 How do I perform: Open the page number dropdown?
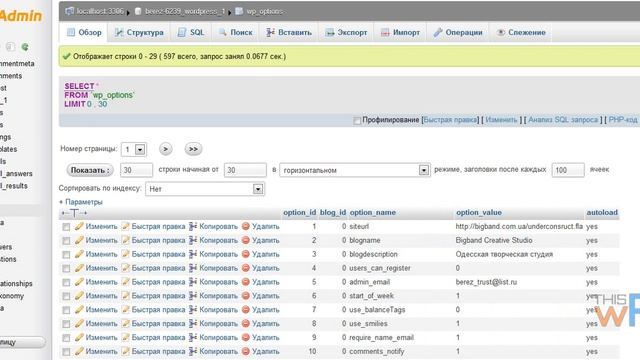tap(134, 149)
